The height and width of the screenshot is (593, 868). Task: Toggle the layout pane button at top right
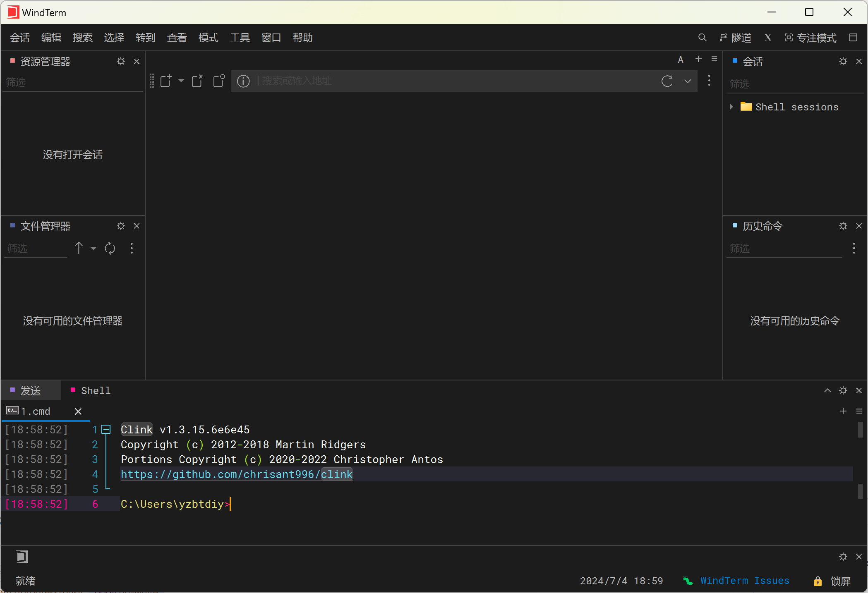(x=853, y=38)
